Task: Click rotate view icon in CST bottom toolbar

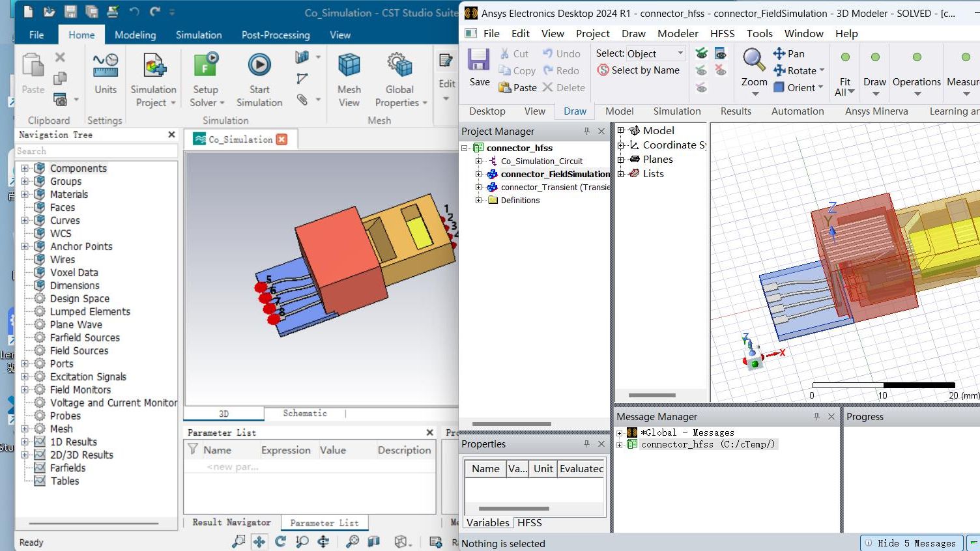Action: pos(281,541)
